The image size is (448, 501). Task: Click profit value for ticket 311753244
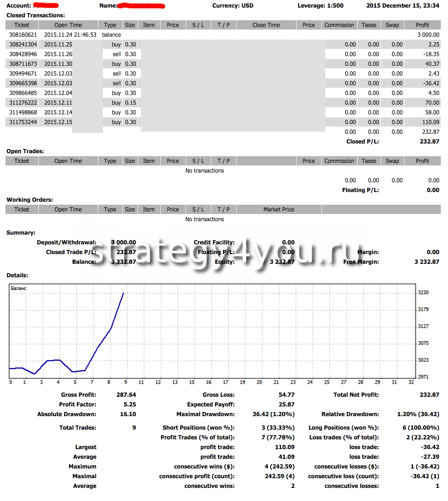pos(430,122)
